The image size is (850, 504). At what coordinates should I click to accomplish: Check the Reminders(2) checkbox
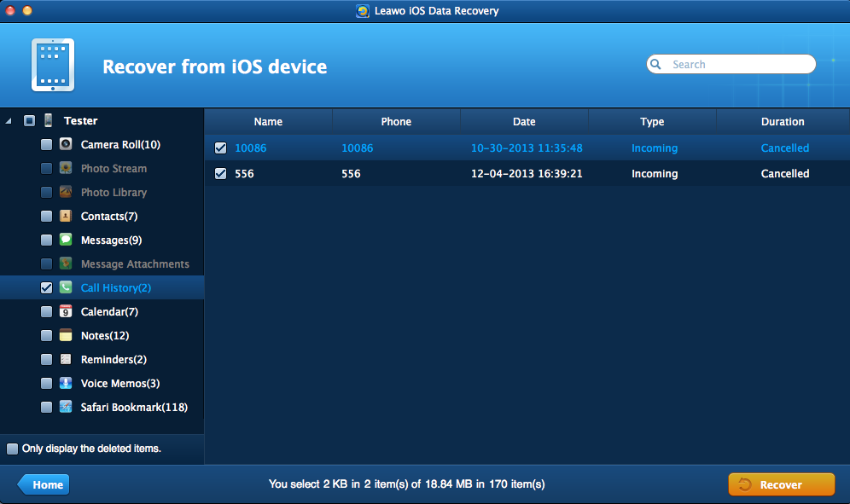pos(47,359)
